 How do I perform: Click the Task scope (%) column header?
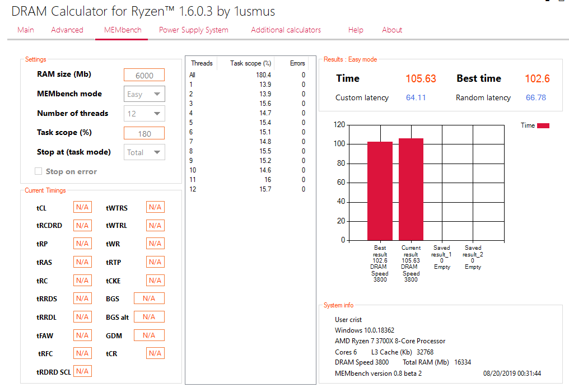pyautogui.click(x=246, y=63)
